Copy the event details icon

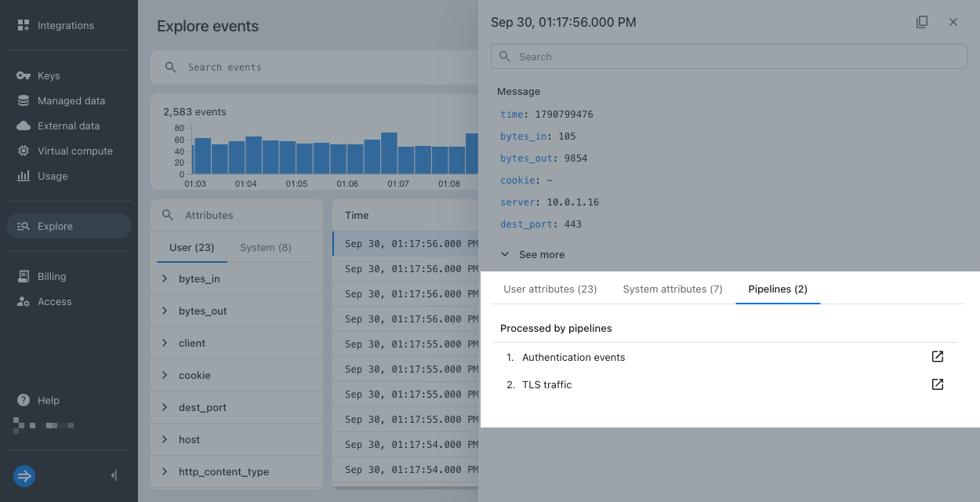[922, 22]
